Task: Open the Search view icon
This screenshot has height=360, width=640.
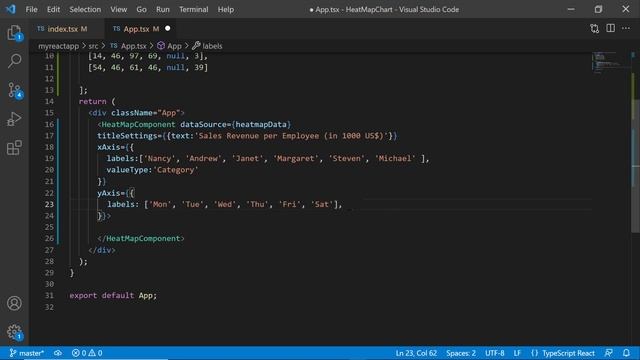Action: (x=14, y=61)
